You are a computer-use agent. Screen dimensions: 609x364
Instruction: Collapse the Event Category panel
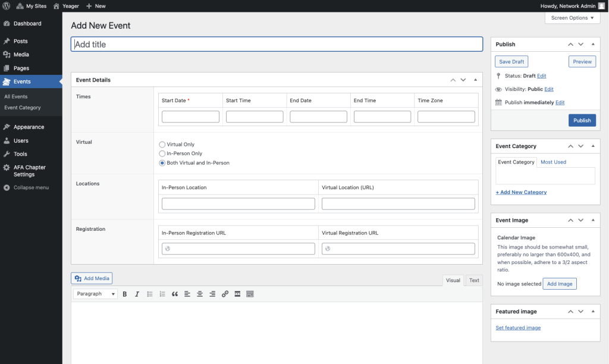click(593, 146)
